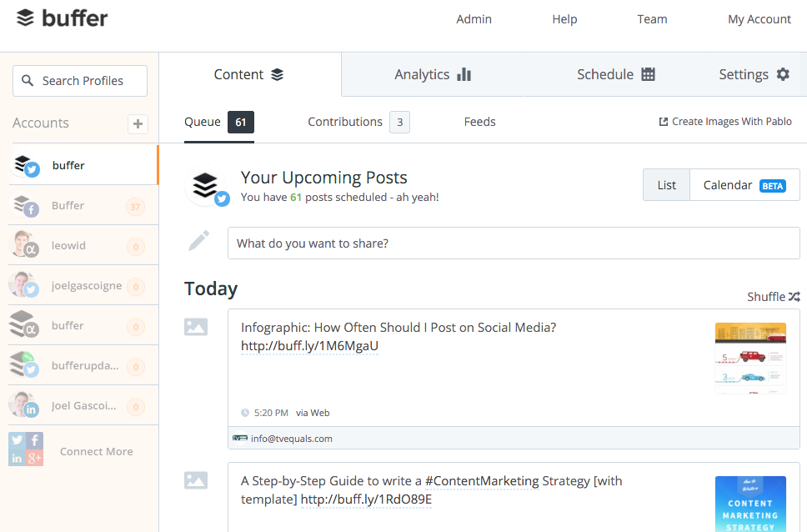Switch to List view
The height and width of the screenshot is (532, 807).
click(x=666, y=185)
